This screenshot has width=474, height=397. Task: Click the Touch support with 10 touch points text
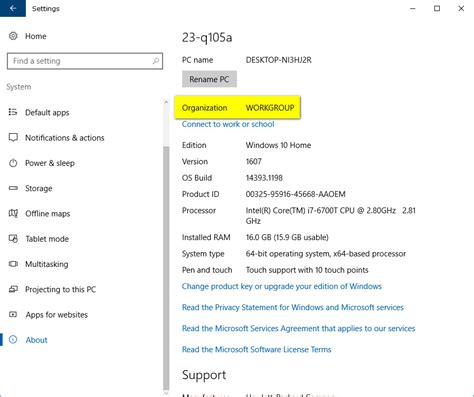coord(307,270)
